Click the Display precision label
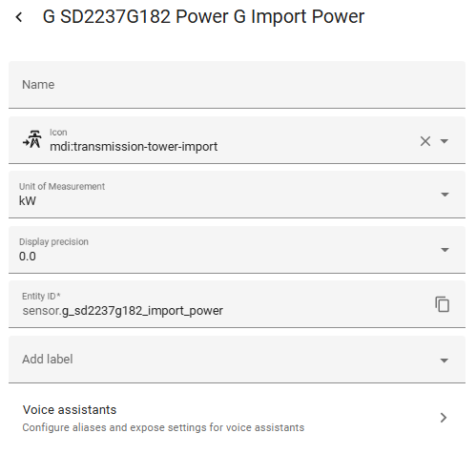The width and height of the screenshot is (476, 454). pyautogui.click(x=53, y=242)
